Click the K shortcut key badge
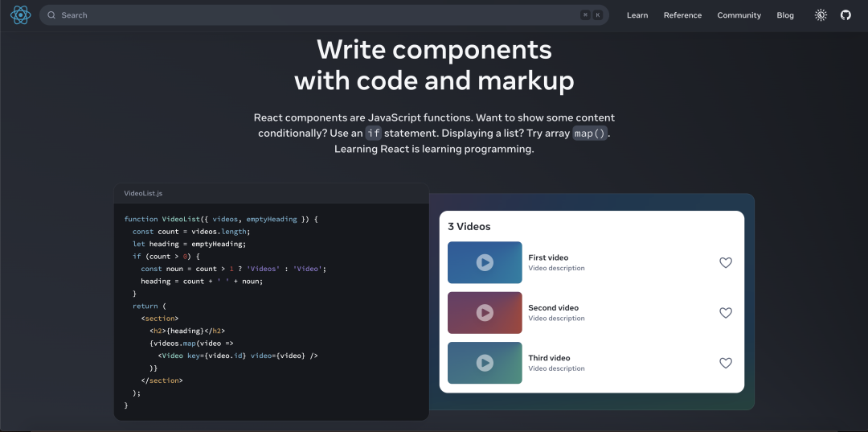The width and height of the screenshot is (868, 432). pyautogui.click(x=597, y=15)
